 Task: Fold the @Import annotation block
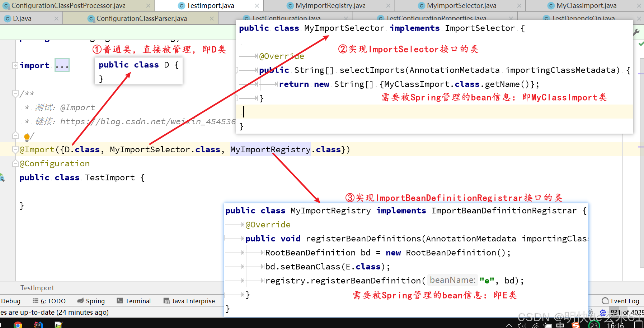click(15, 149)
